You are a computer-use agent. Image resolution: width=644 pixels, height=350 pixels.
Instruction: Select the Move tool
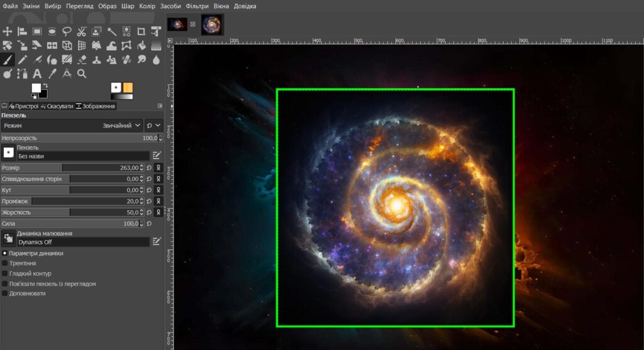coord(8,31)
